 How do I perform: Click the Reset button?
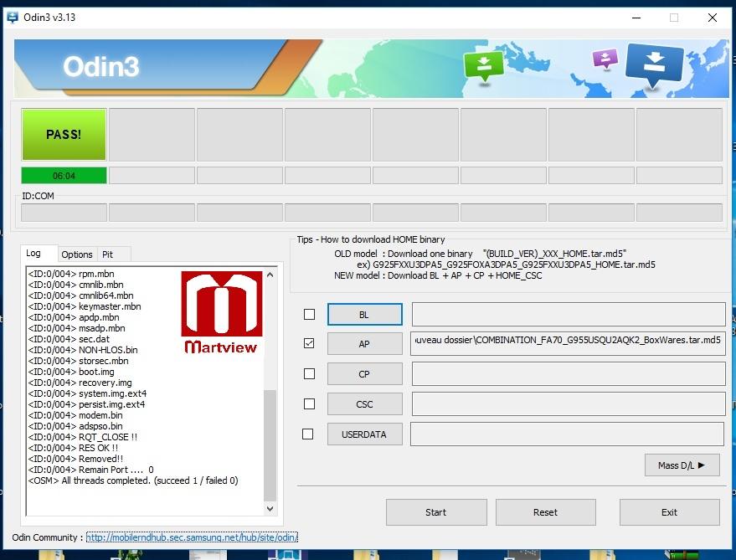pyautogui.click(x=545, y=512)
